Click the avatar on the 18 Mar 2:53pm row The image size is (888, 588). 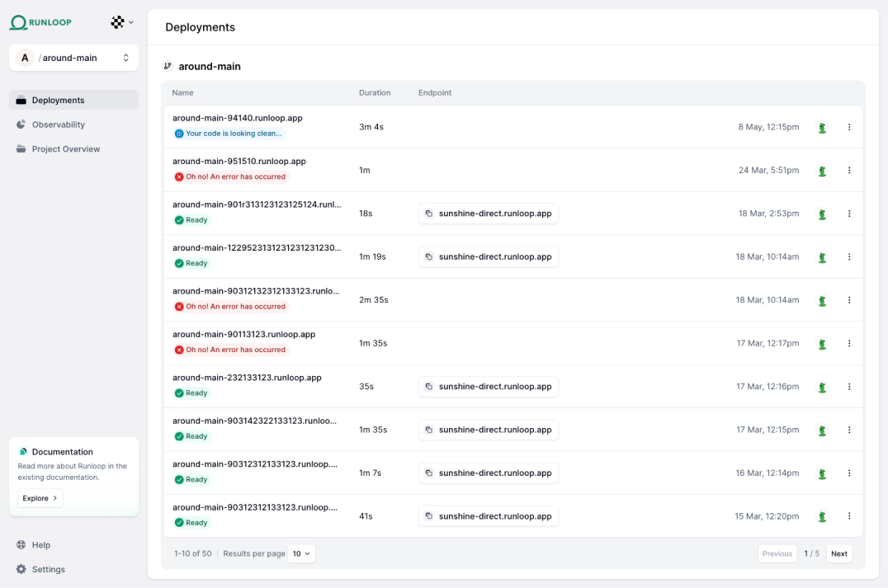[822, 214]
